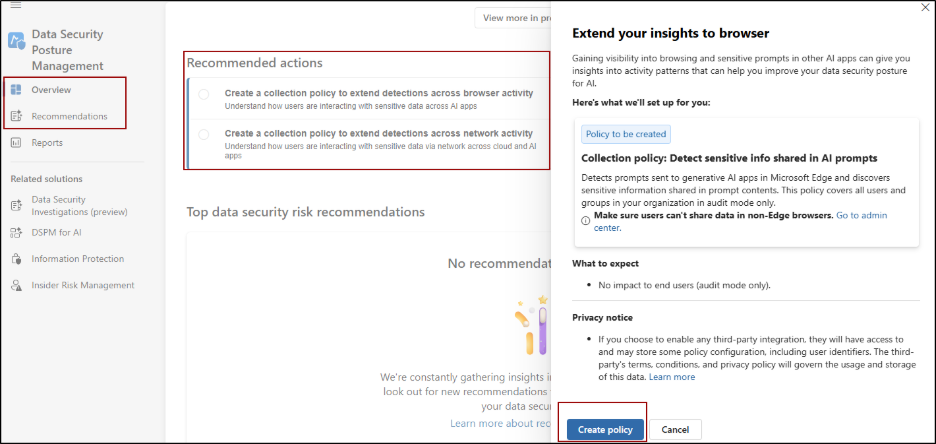Viewport: 936px width, 444px height.
Task: Select the network activity collection policy radio
Action: click(x=204, y=134)
